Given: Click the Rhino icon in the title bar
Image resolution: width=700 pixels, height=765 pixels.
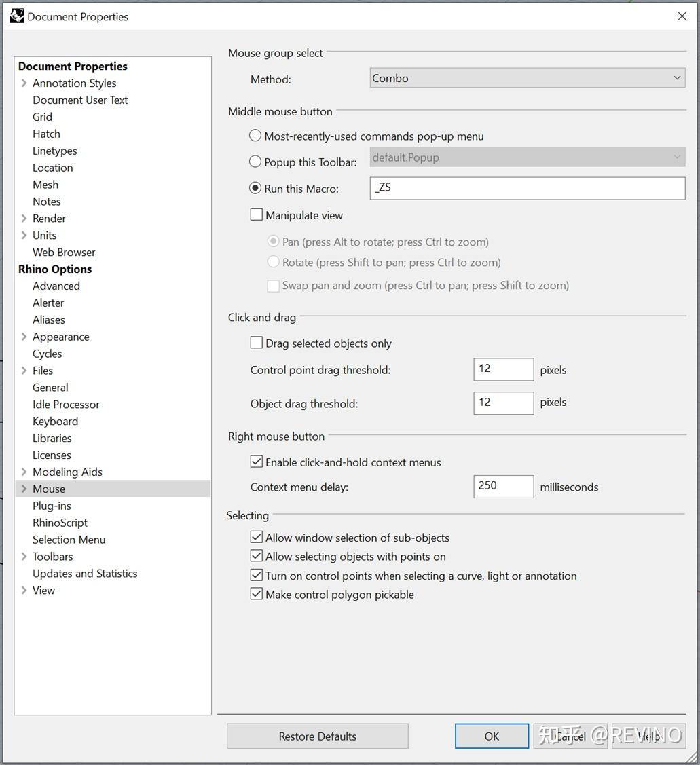Looking at the screenshot, I should pyautogui.click(x=16, y=16).
